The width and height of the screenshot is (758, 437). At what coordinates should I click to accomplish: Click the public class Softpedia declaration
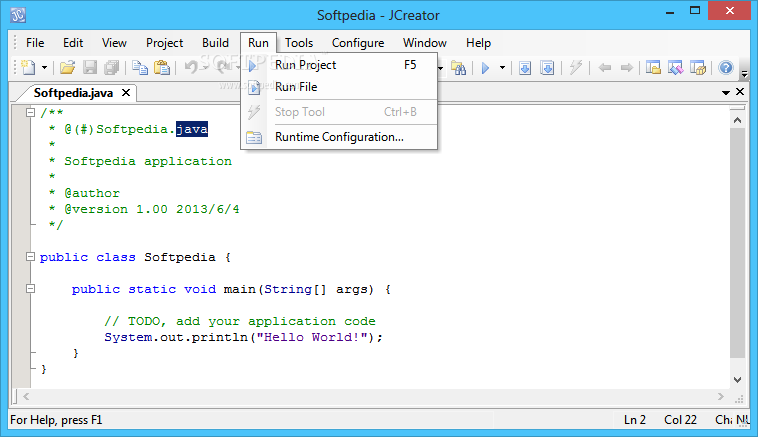coord(135,257)
